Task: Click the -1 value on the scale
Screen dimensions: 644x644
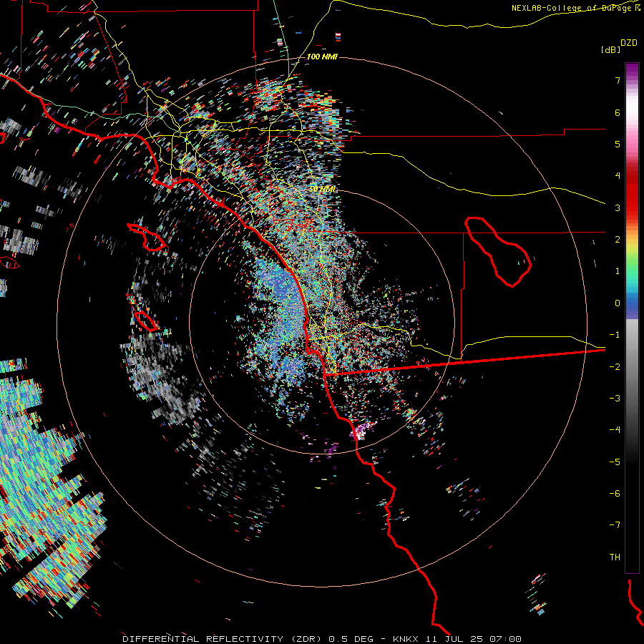Action: point(615,335)
